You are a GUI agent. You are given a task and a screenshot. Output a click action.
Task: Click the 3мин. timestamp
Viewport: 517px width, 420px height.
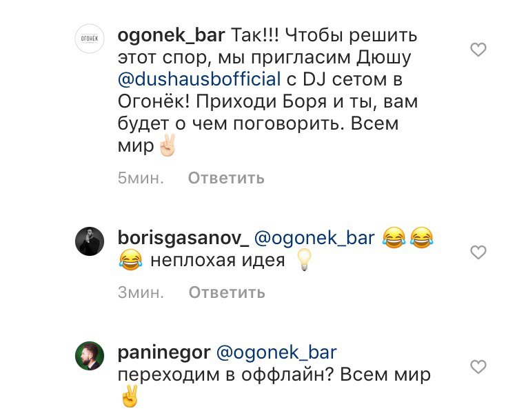point(141,292)
